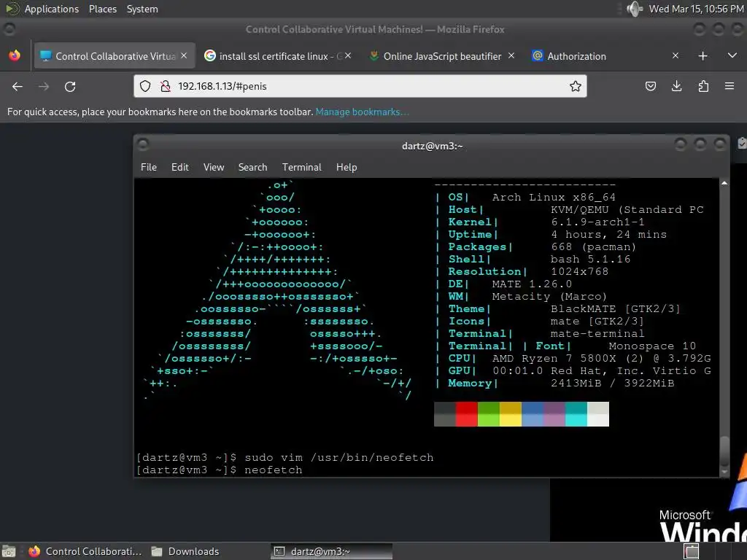Click the Manage bookmarks link
The height and width of the screenshot is (560, 747).
(x=362, y=112)
